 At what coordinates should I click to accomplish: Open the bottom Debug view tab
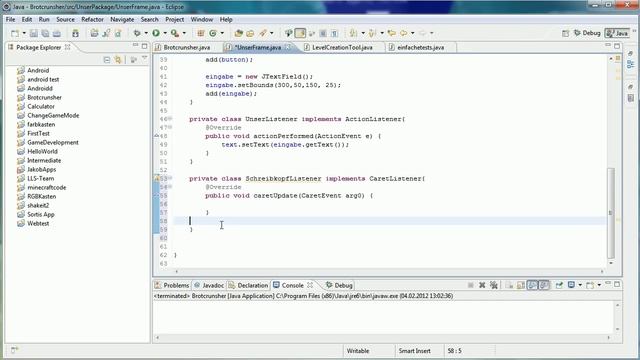[x=339, y=285]
